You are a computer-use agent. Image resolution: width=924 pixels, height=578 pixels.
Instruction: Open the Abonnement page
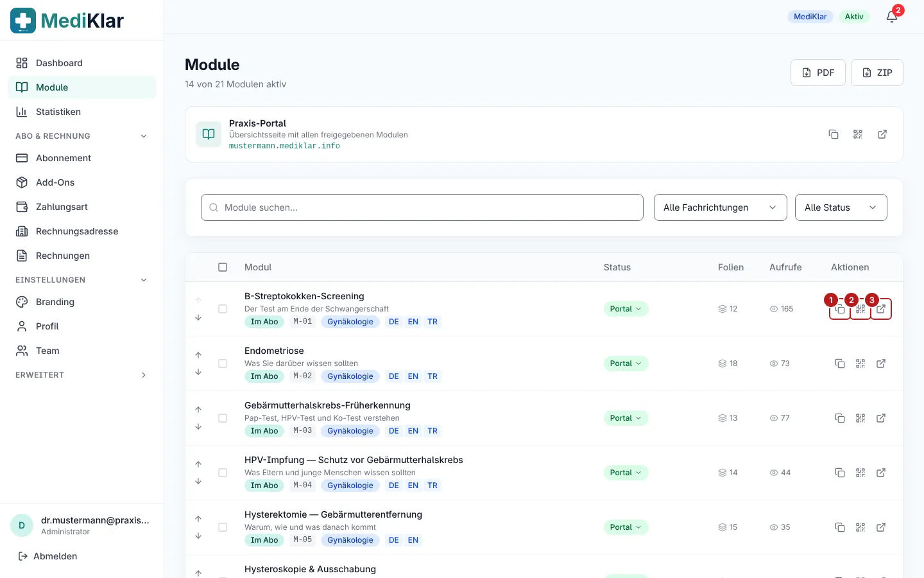pos(82,158)
